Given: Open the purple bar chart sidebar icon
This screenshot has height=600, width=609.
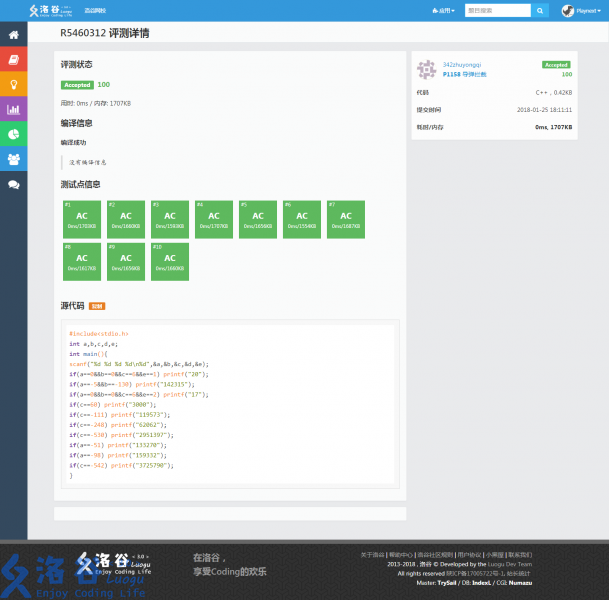Looking at the screenshot, I should (14, 109).
